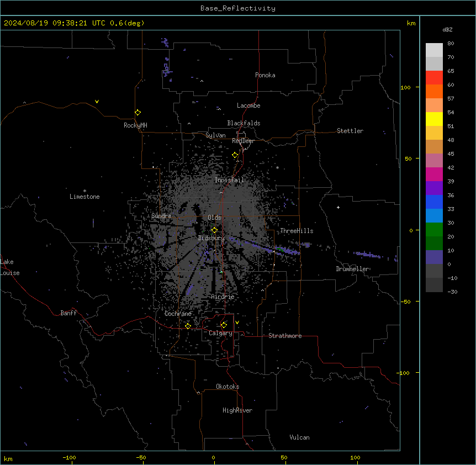Click the 45 value on the dBZ legend
The width and height of the screenshot is (476, 465).
click(451, 154)
